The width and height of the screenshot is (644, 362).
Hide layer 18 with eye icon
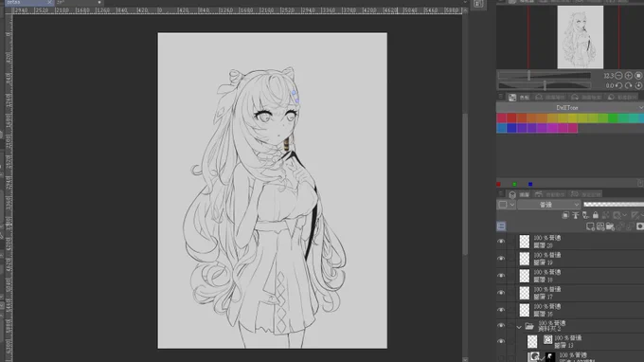click(x=501, y=276)
